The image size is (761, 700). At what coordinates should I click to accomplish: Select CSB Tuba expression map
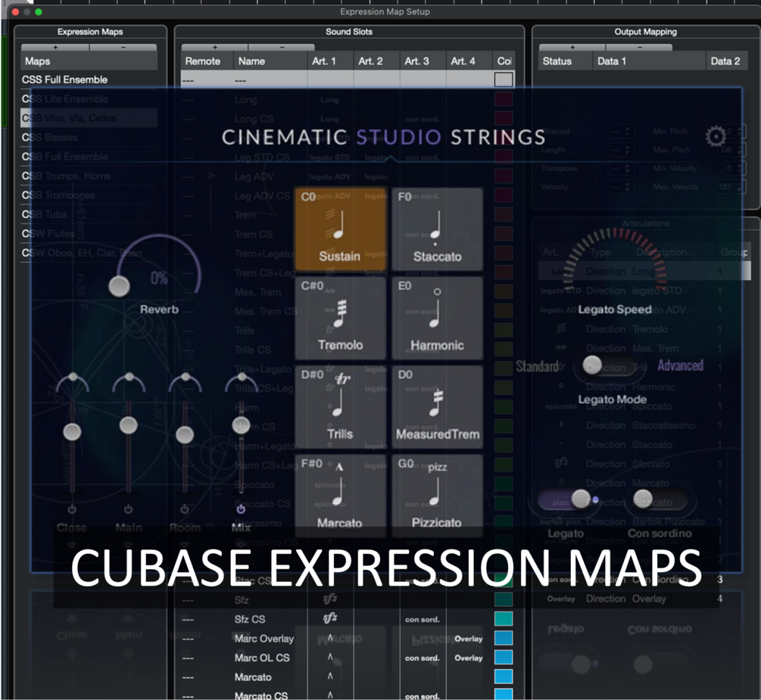click(x=89, y=214)
